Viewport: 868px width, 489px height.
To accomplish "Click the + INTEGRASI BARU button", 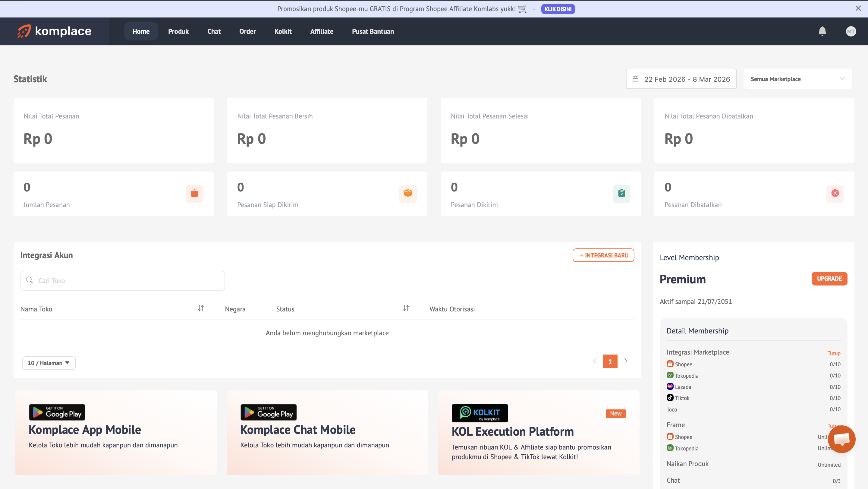I will pyautogui.click(x=603, y=255).
